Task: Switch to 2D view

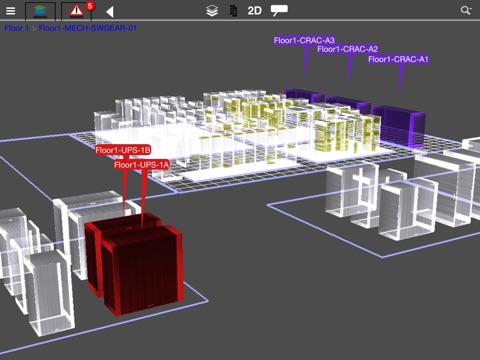Action: (x=254, y=11)
